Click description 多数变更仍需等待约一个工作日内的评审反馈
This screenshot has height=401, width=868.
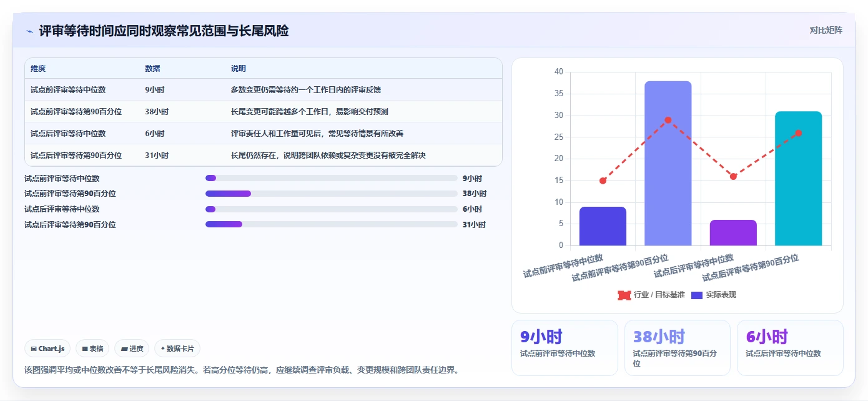(x=306, y=90)
